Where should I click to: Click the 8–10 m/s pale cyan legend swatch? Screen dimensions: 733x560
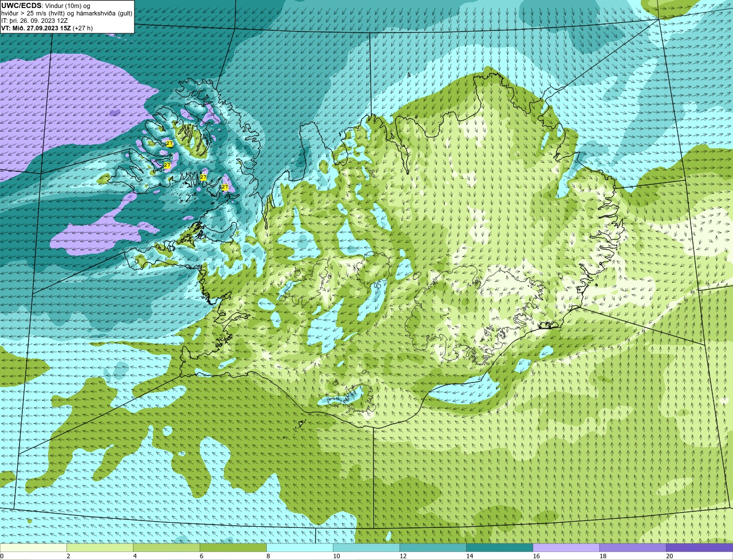(299, 547)
